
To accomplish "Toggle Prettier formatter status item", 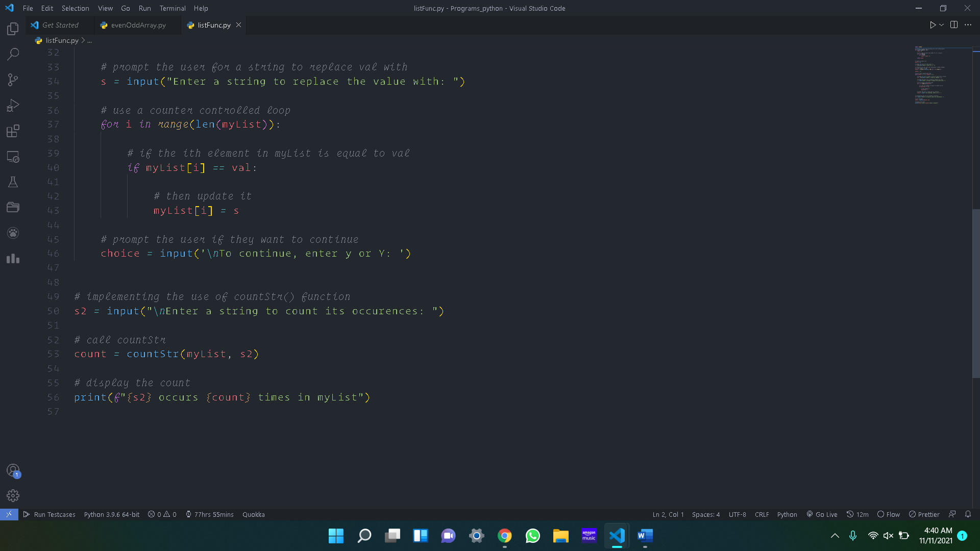I will [x=924, y=514].
